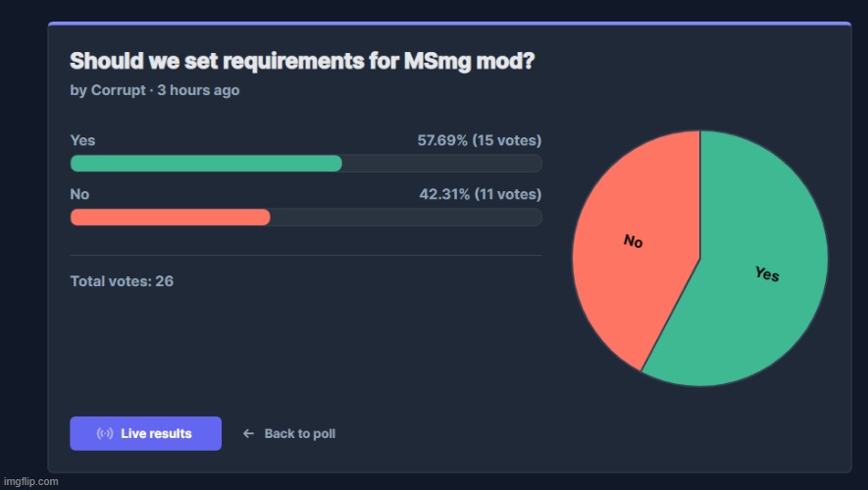
Task: Click the Total votes: 26 summary
Action: (122, 281)
